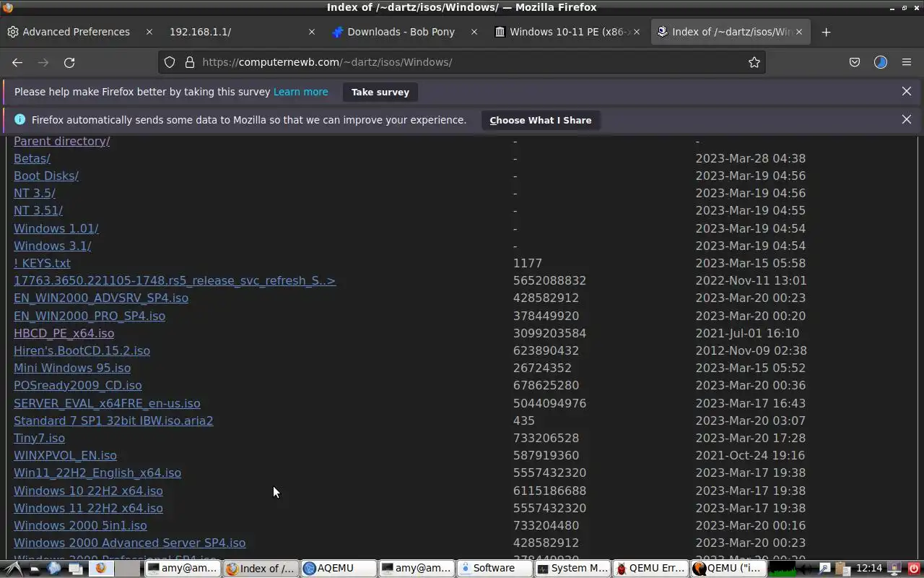Download HBCD_PE_x64.iso
The height and width of the screenshot is (578, 924).
64,333
